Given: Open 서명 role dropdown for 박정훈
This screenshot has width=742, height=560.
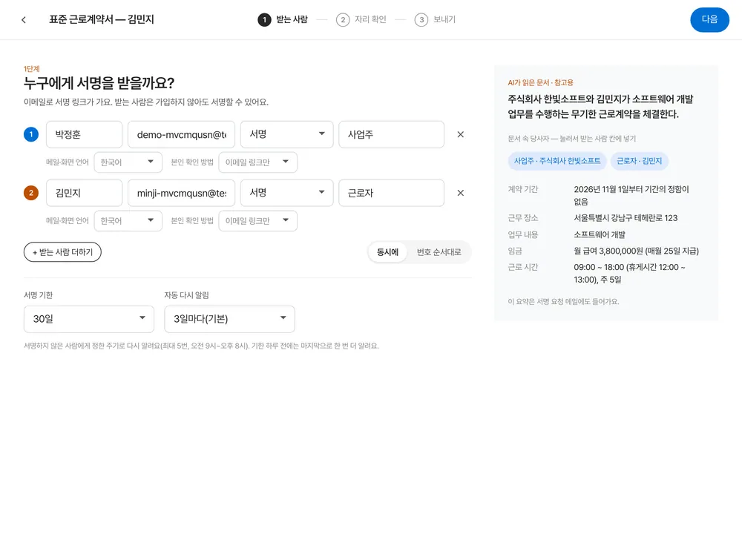Looking at the screenshot, I should point(286,134).
